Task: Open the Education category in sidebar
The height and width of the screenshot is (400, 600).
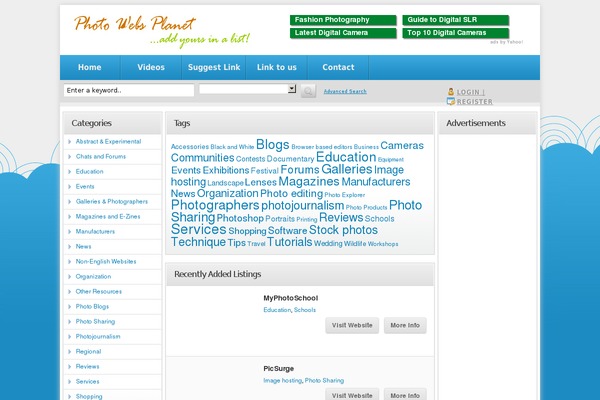Action: (x=90, y=171)
